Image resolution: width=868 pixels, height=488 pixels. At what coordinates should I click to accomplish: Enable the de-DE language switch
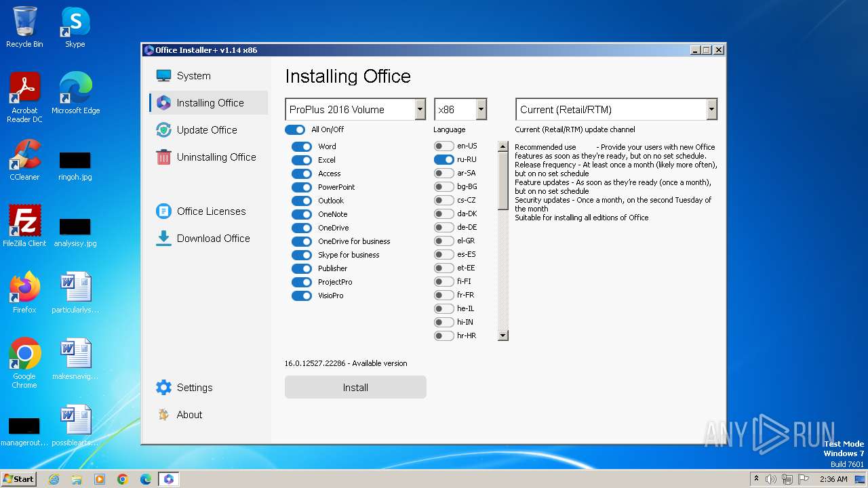coord(444,227)
